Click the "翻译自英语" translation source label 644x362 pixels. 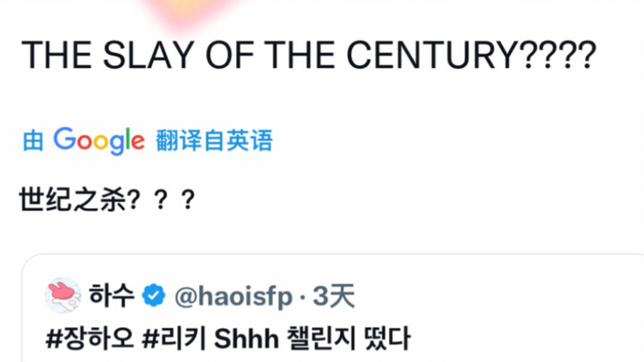click(214, 140)
